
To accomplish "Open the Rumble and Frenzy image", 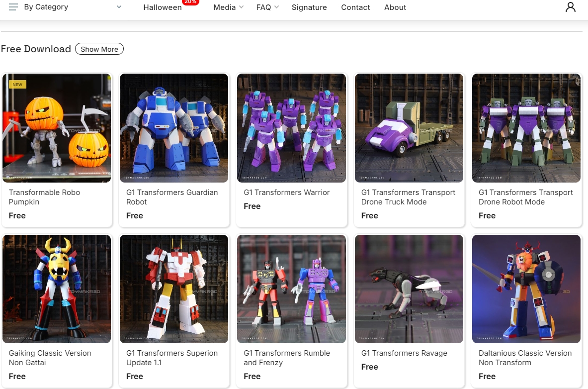I will [x=291, y=289].
